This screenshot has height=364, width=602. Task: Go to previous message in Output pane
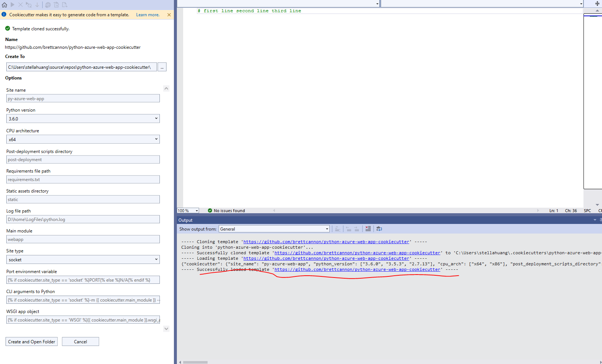click(x=348, y=228)
